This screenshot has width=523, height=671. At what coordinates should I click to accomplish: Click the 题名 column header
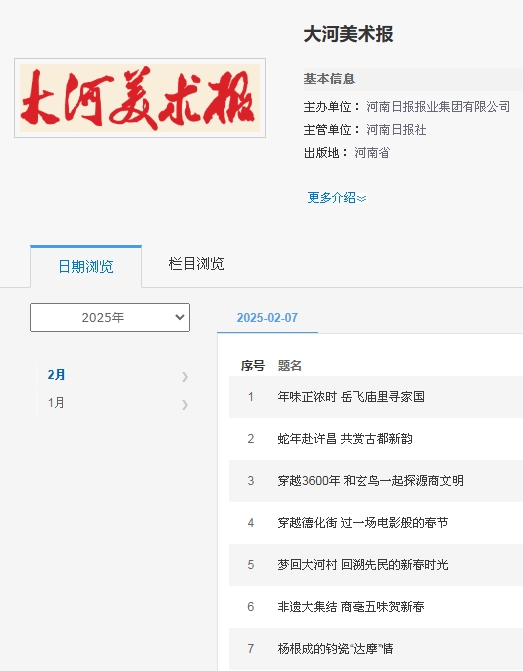click(x=290, y=365)
